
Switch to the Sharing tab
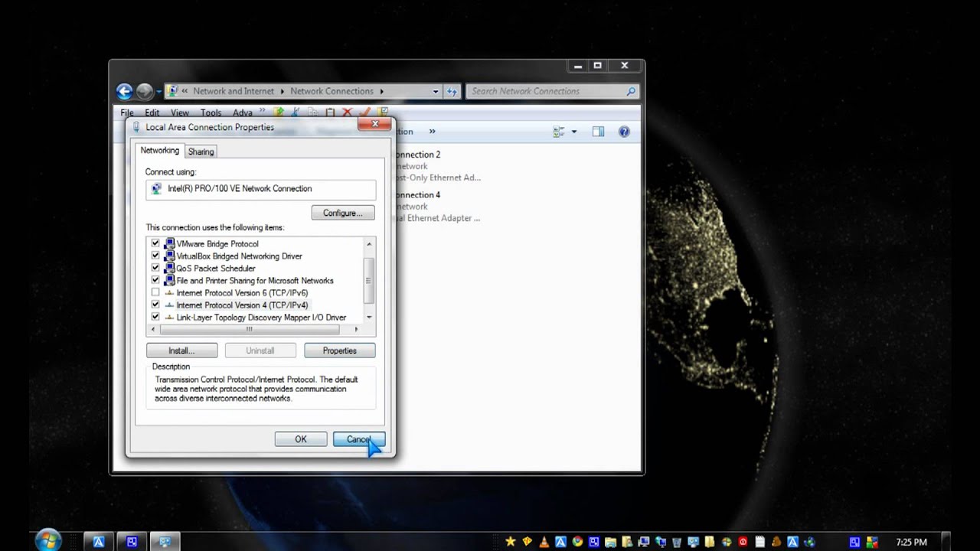pos(201,152)
